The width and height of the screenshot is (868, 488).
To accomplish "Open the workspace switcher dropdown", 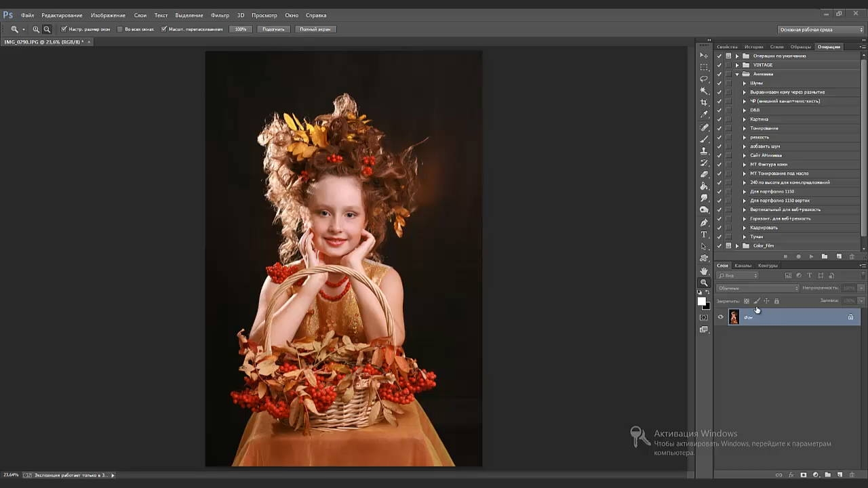I will (x=820, y=29).
